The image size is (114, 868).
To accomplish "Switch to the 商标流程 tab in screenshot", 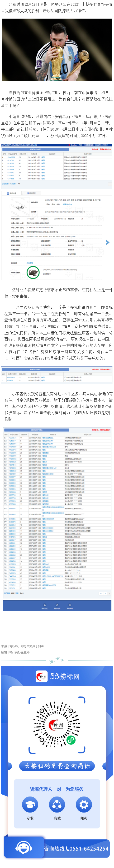I will click(x=31, y=193).
